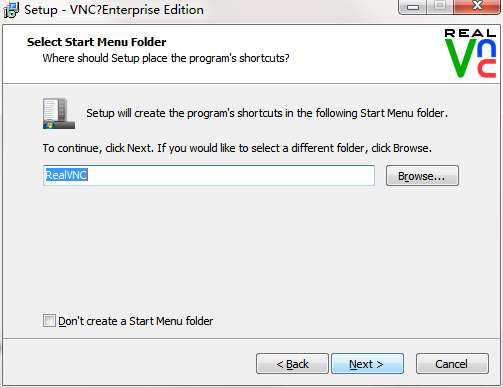Click the disabled maximize button
Image resolution: width=503 pixels, height=388 pixels.
440,6
